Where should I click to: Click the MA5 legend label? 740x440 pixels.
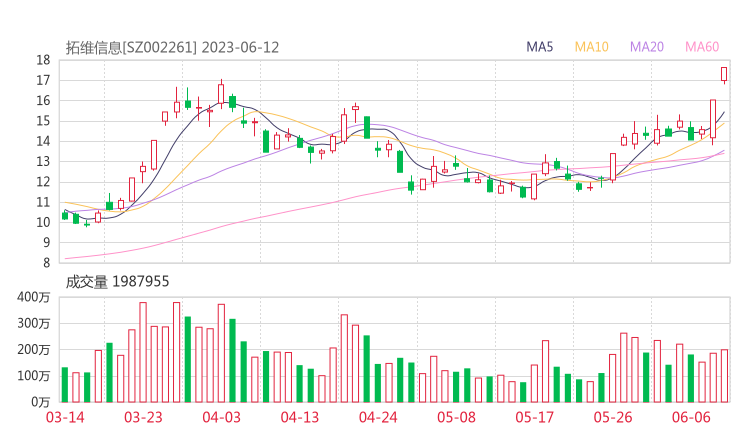tap(539, 47)
